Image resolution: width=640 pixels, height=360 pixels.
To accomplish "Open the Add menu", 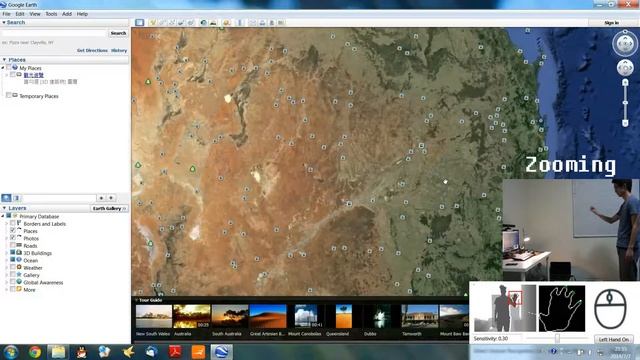I will click(x=67, y=14).
